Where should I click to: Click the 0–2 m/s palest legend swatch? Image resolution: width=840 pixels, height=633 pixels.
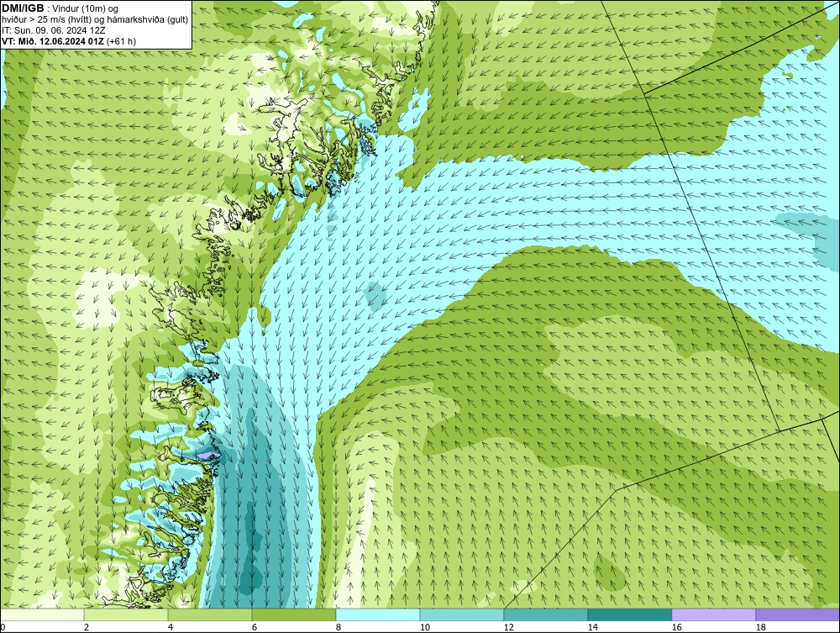pos(42,615)
